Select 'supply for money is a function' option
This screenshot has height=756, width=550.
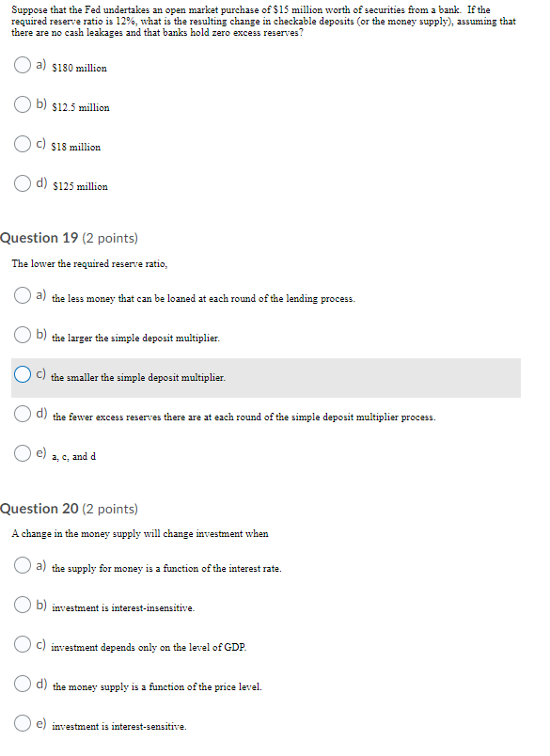23,565
